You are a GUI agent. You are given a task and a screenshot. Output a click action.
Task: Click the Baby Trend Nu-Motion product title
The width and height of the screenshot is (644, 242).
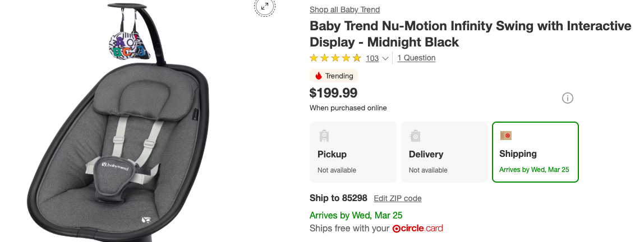(x=470, y=34)
